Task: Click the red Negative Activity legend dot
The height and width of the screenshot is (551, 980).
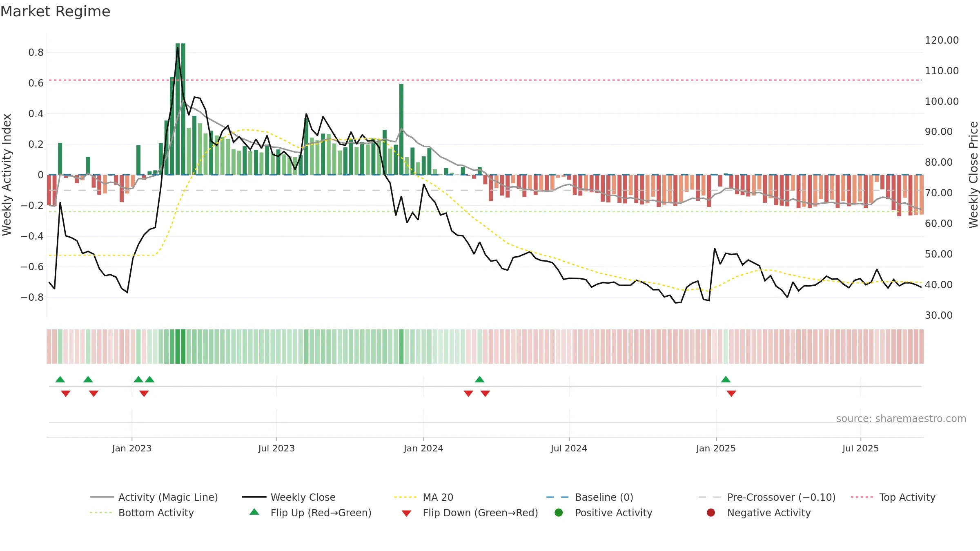Action: point(711,513)
